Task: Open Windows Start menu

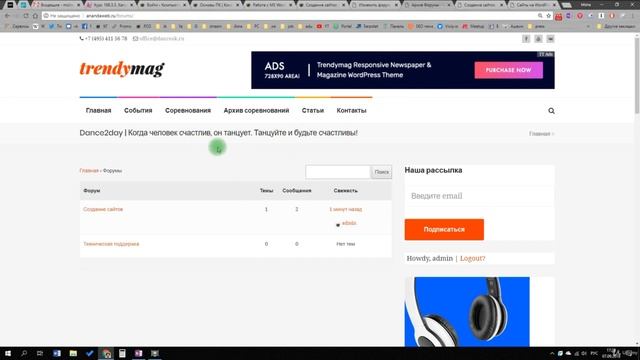Action: pyautogui.click(x=8, y=353)
